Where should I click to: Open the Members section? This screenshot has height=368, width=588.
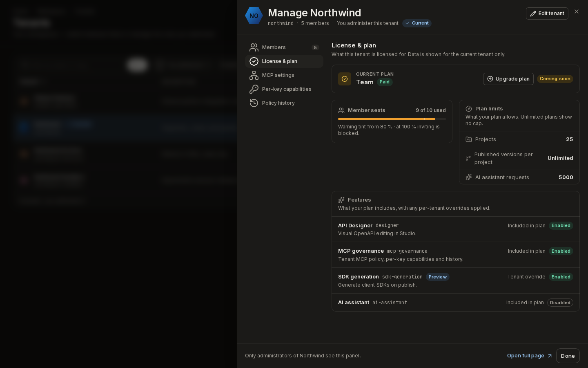(284, 47)
